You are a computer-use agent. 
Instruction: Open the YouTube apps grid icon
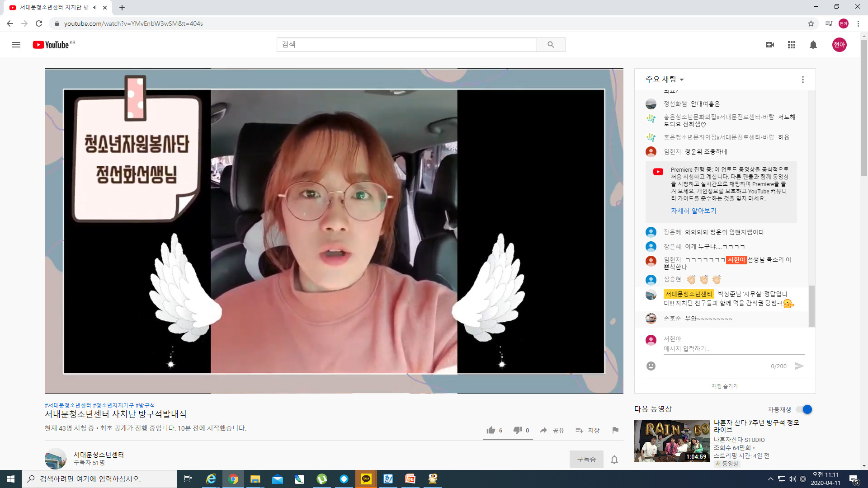coord(791,44)
